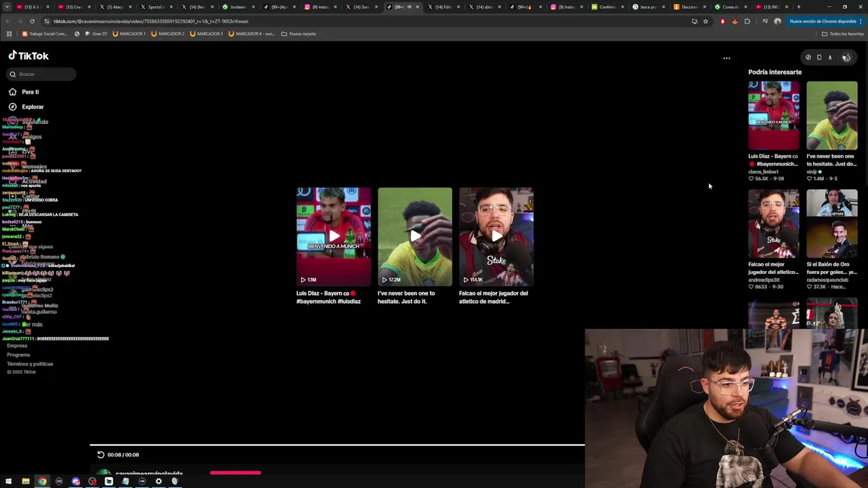This screenshot has width=868, height=488.
Task: Open the Chrome extensions puzzle icon
Action: point(747,21)
